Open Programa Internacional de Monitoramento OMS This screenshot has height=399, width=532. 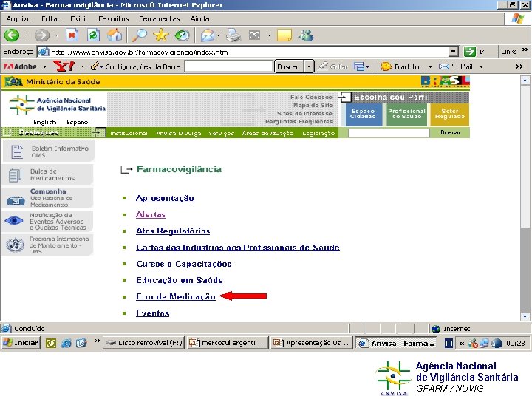pos(47,245)
